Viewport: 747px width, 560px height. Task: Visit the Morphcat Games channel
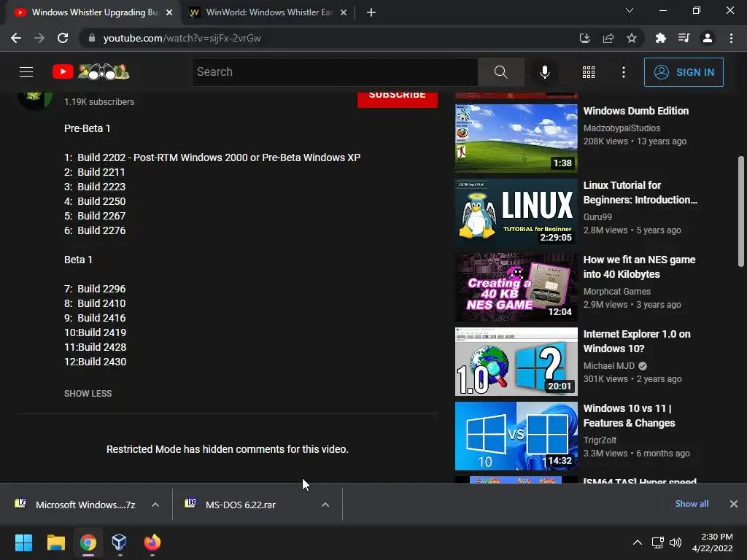coord(617,292)
